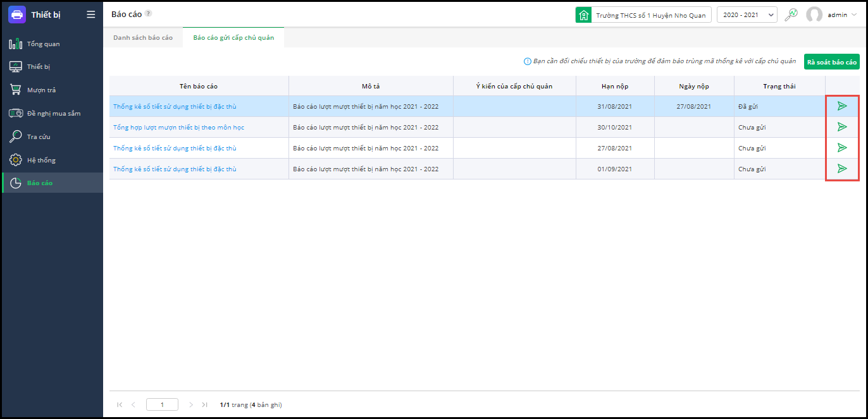868x419 pixels.
Task: Open Hệ thống settings section
Action: [52, 160]
